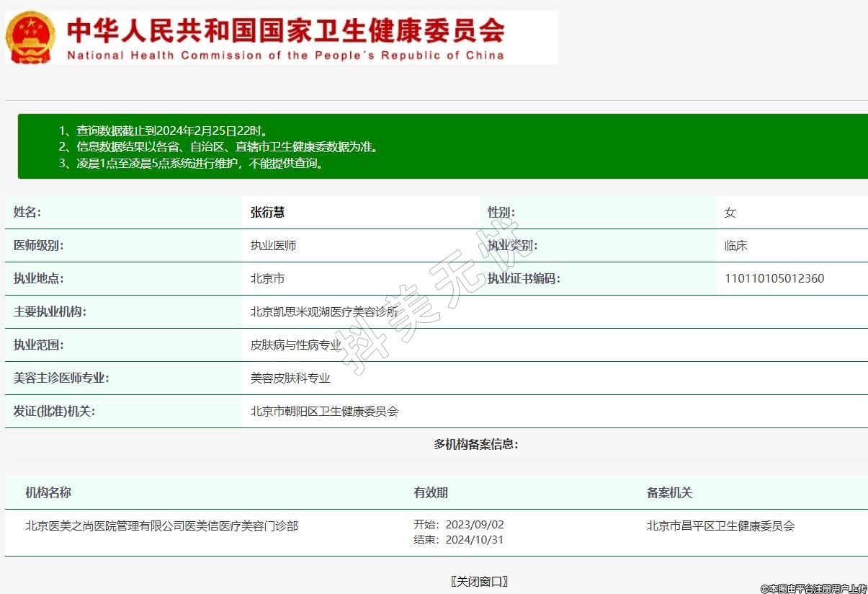
Task: Click the 临床 practice category value
Action: pos(735,246)
